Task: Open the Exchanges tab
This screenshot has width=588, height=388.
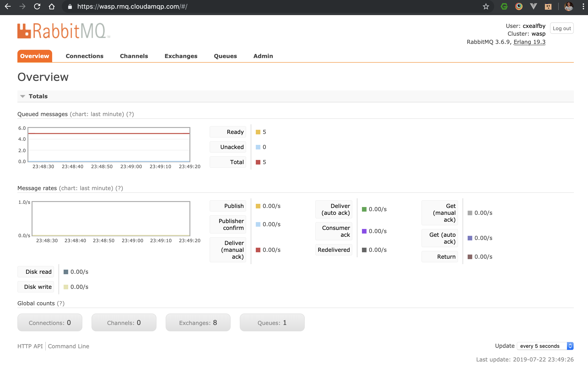Action: (x=181, y=56)
